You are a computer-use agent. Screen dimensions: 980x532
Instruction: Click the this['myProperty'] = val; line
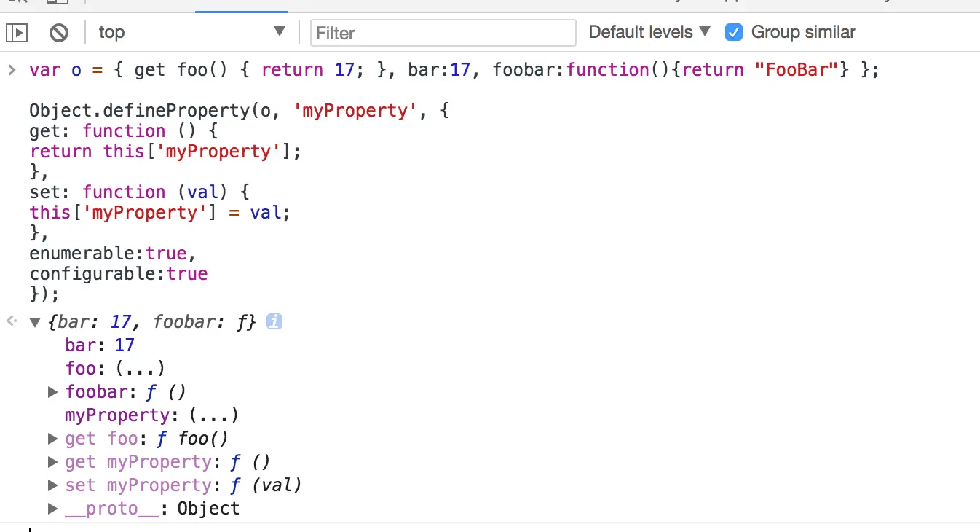160,213
